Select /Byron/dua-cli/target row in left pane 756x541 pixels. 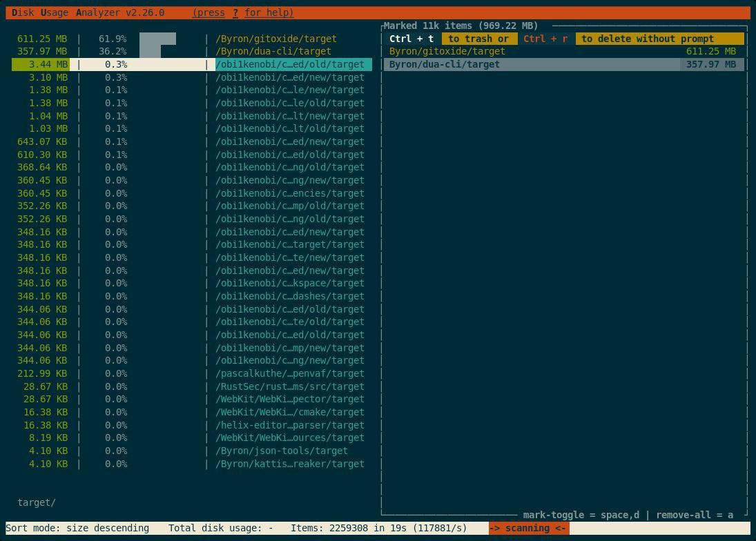[x=273, y=51]
